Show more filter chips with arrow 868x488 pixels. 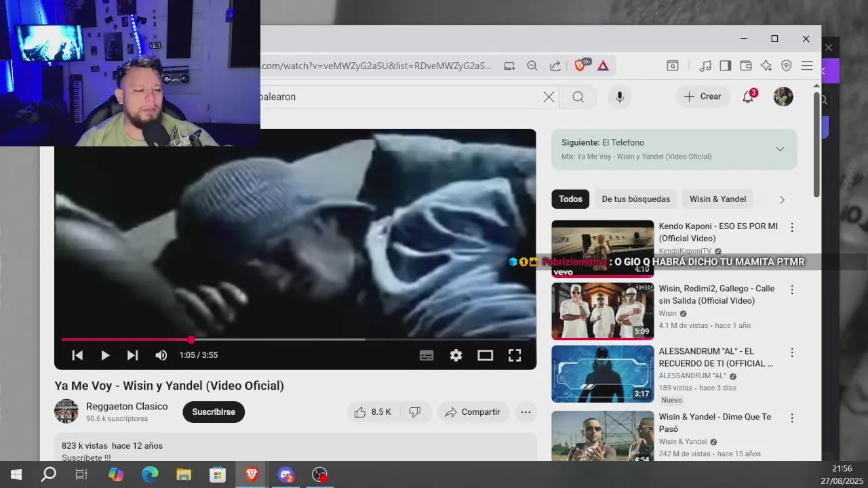pos(782,200)
